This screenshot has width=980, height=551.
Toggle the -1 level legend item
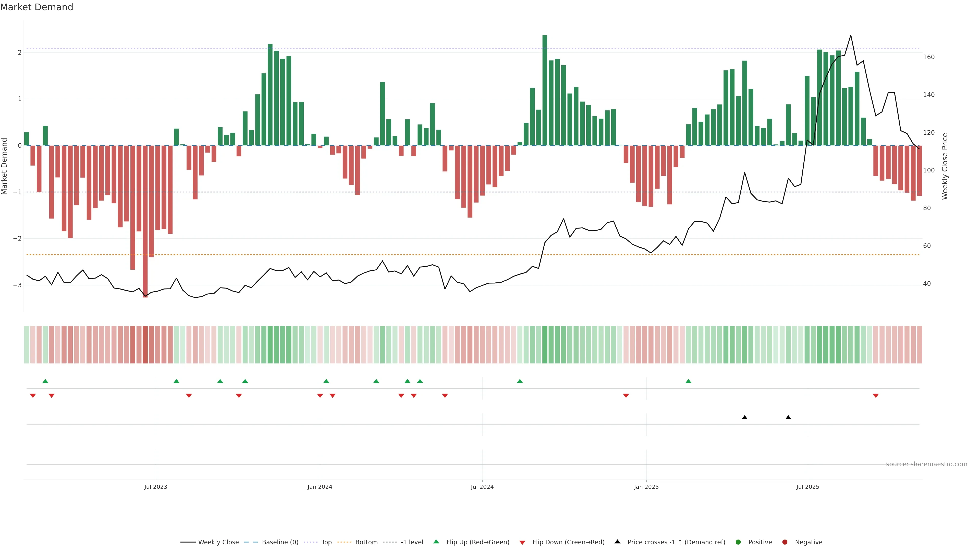click(x=412, y=542)
